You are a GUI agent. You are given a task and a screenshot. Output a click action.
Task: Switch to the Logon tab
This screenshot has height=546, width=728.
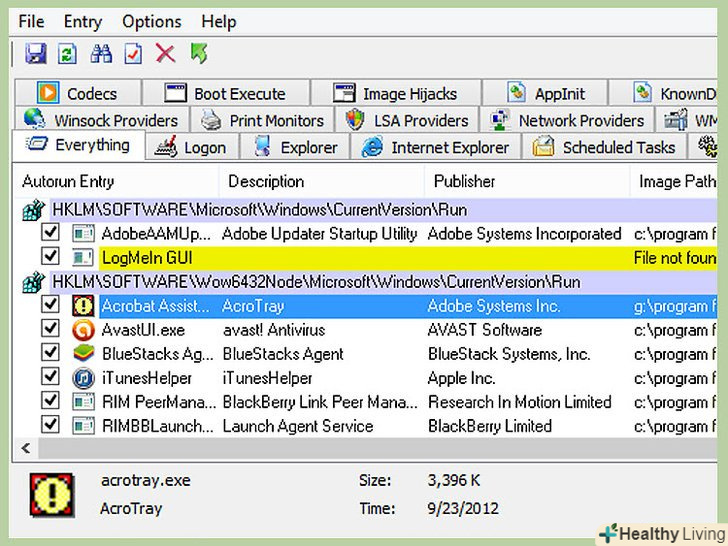pyautogui.click(x=192, y=147)
